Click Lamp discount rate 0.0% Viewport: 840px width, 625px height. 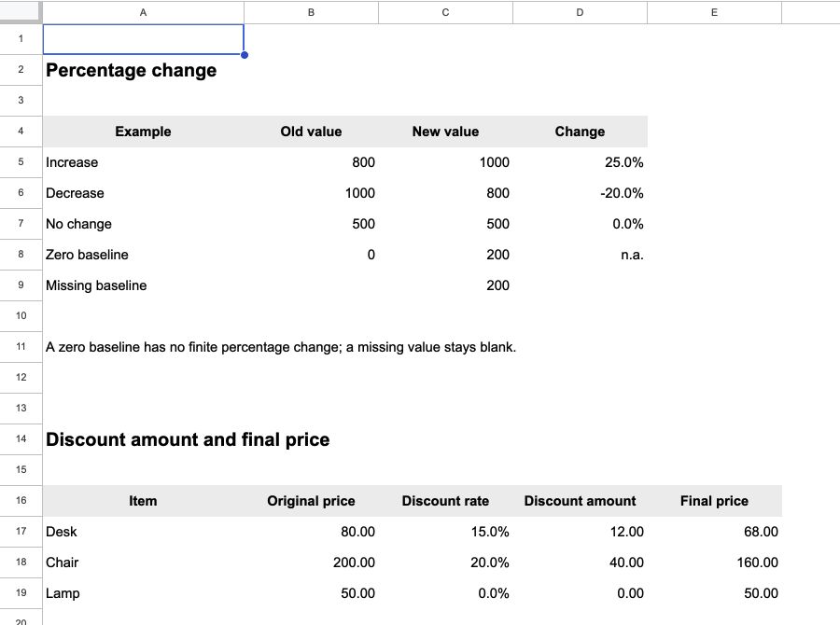click(x=446, y=593)
